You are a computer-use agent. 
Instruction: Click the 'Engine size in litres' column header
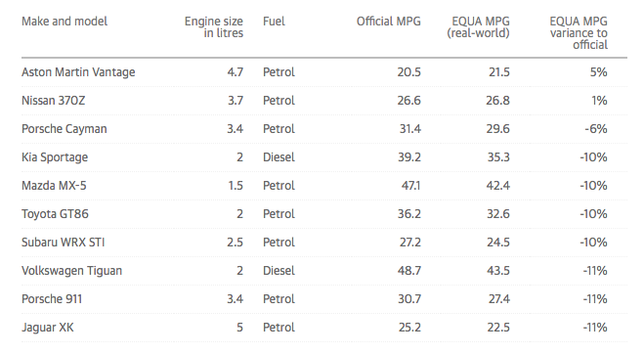(214, 27)
